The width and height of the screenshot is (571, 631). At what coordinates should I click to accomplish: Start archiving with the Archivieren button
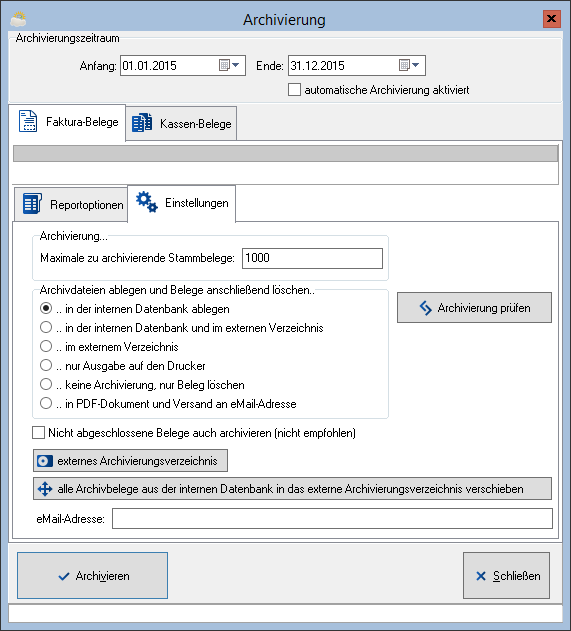[x=93, y=575]
